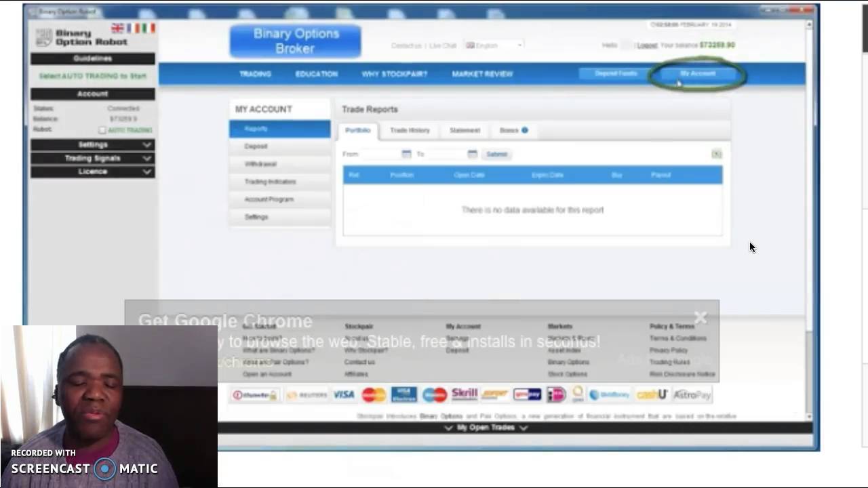This screenshot has height=488, width=868.
Task: Close the Google Chrome ad overlay
Action: [x=700, y=317]
